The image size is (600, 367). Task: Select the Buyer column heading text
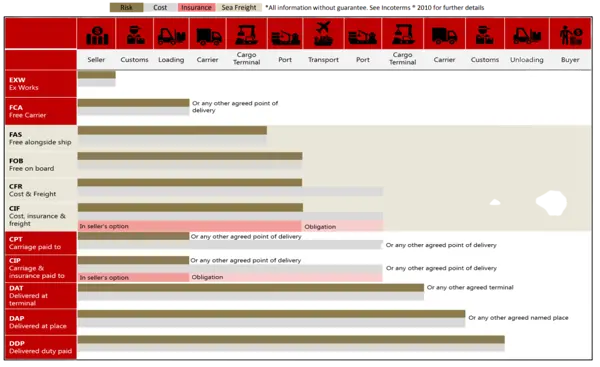(570, 60)
